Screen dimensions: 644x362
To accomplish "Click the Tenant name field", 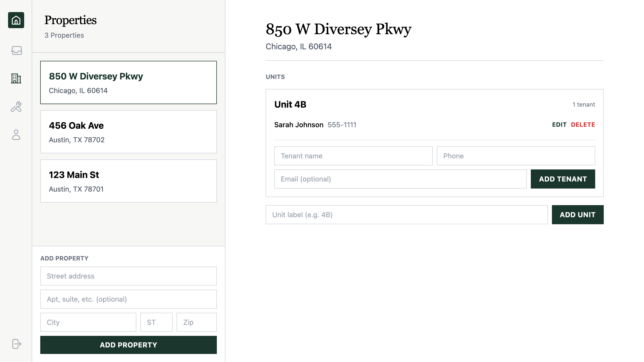I will coord(353,156).
